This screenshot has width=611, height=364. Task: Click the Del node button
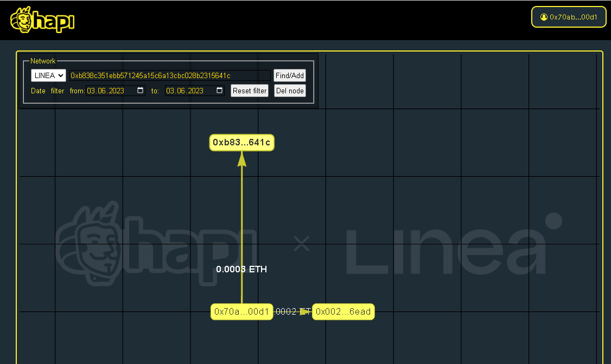(290, 91)
